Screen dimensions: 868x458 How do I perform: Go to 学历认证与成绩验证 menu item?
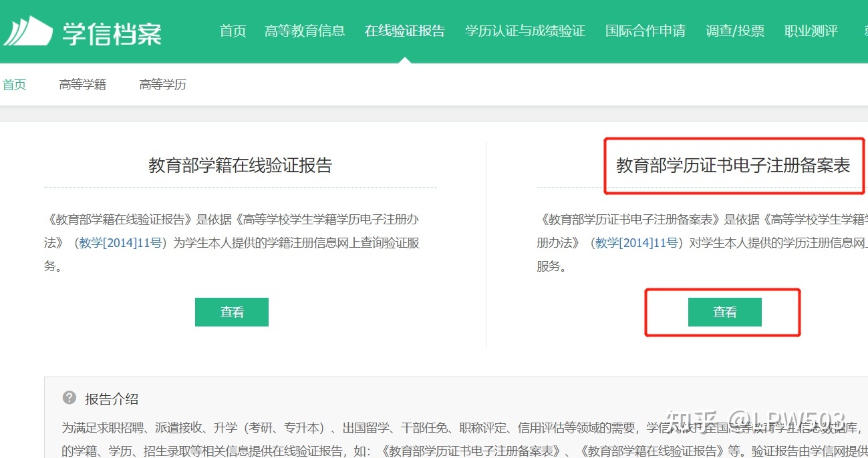pyautogui.click(x=525, y=31)
